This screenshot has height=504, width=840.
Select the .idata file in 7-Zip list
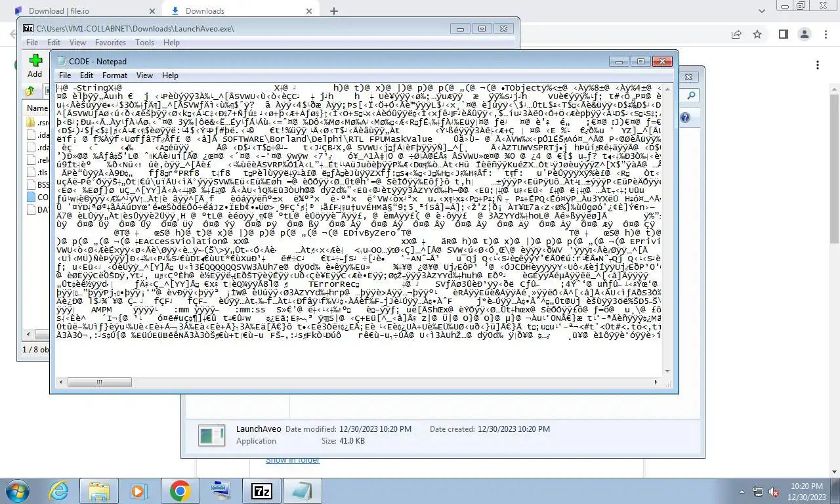(38, 135)
